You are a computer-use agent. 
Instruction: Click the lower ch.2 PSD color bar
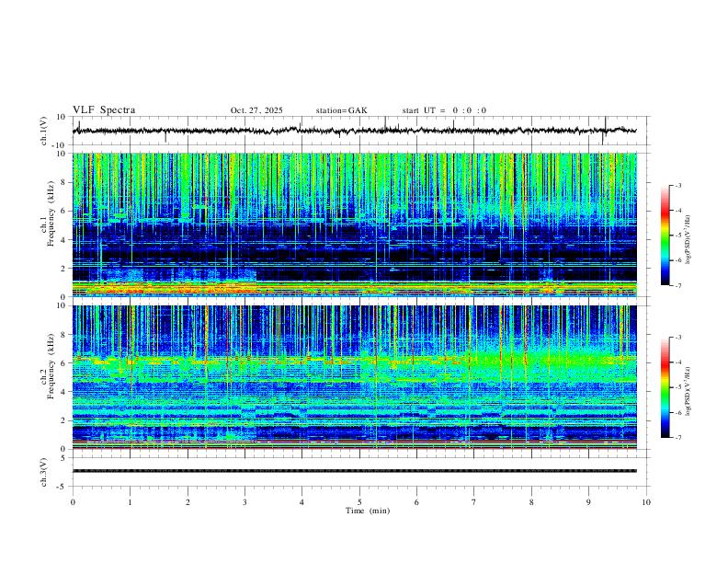[665, 387]
